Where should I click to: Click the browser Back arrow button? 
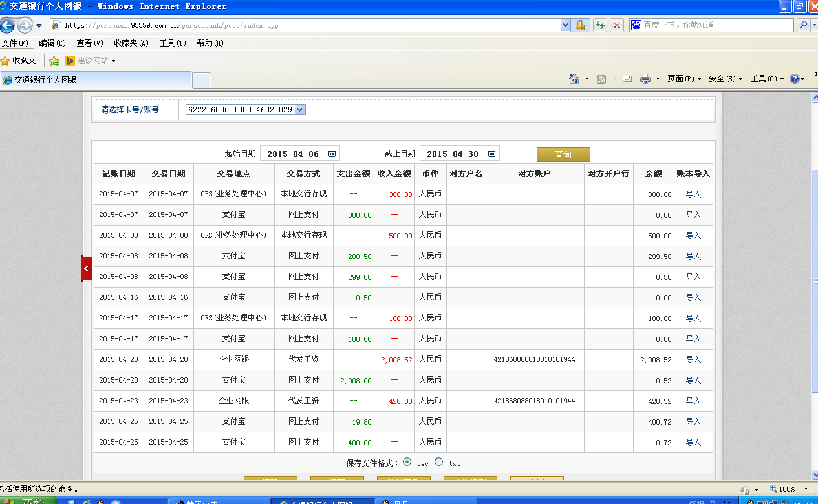7,26
